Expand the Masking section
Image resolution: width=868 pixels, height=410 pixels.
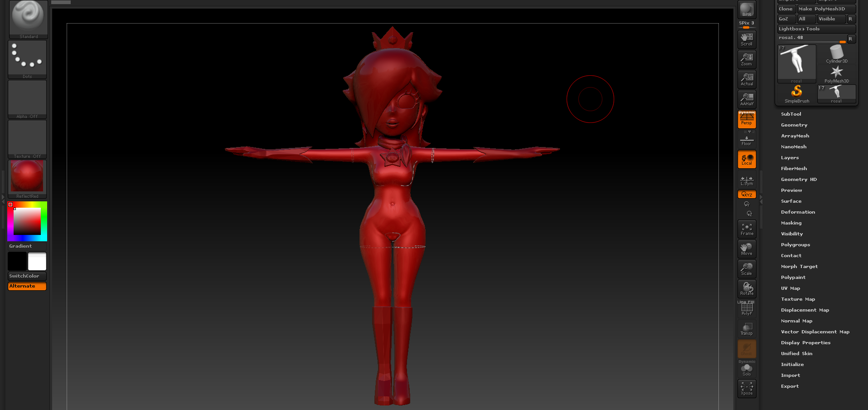pyautogui.click(x=791, y=223)
